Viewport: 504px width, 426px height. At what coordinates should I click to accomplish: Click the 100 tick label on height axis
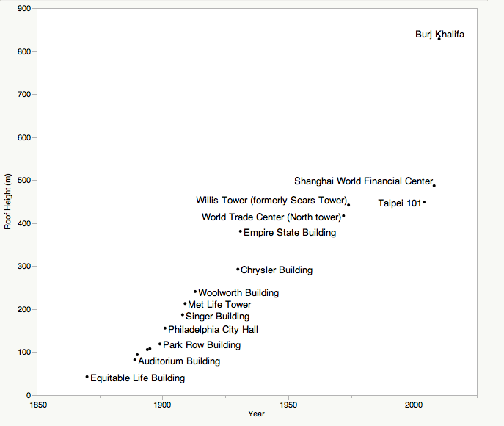pos(24,353)
